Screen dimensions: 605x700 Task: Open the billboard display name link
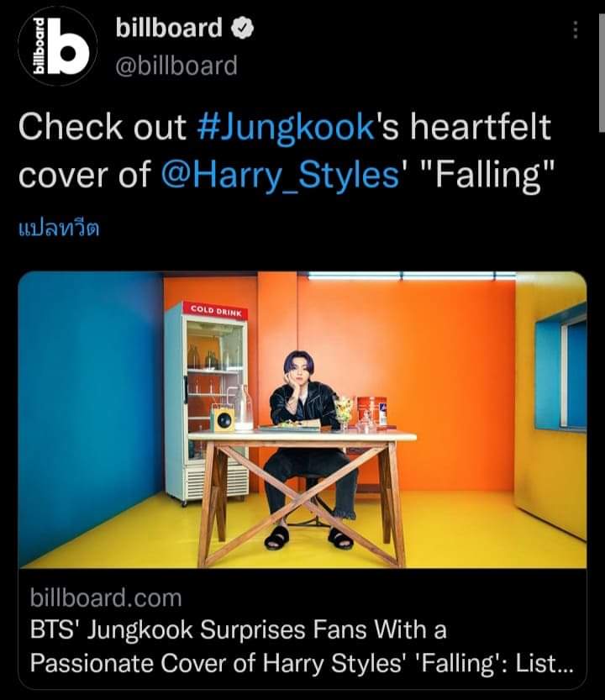[169, 28]
